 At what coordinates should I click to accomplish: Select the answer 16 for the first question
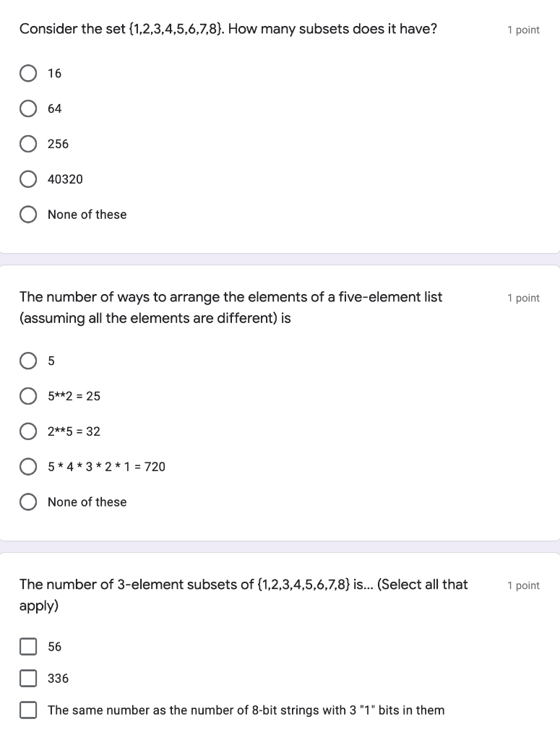click(x=28, y=73)
